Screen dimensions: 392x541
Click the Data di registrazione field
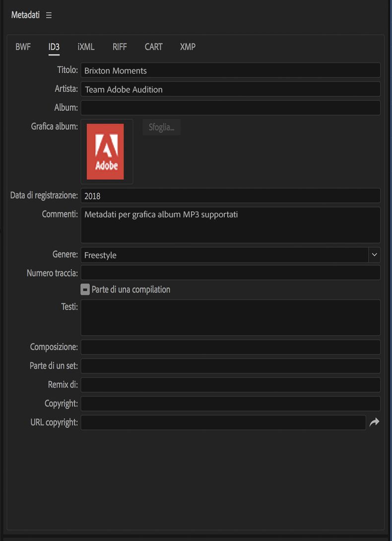pos(230,196)
